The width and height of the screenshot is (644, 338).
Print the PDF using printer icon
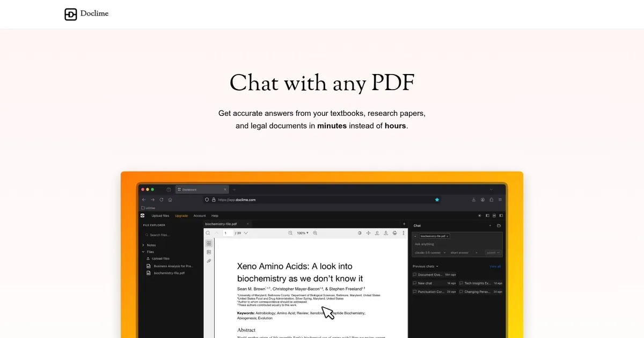click(395, 233)
